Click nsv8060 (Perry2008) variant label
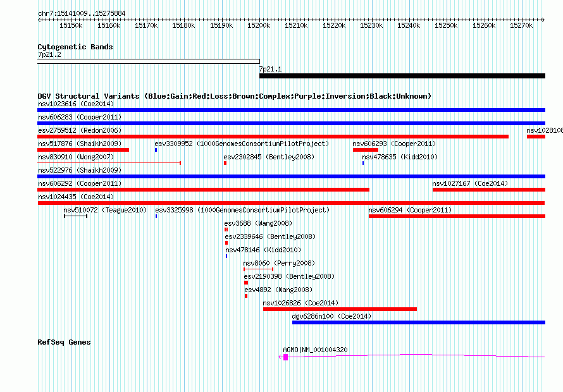Screen dimensions: 563x392 [x=279, y=263]
